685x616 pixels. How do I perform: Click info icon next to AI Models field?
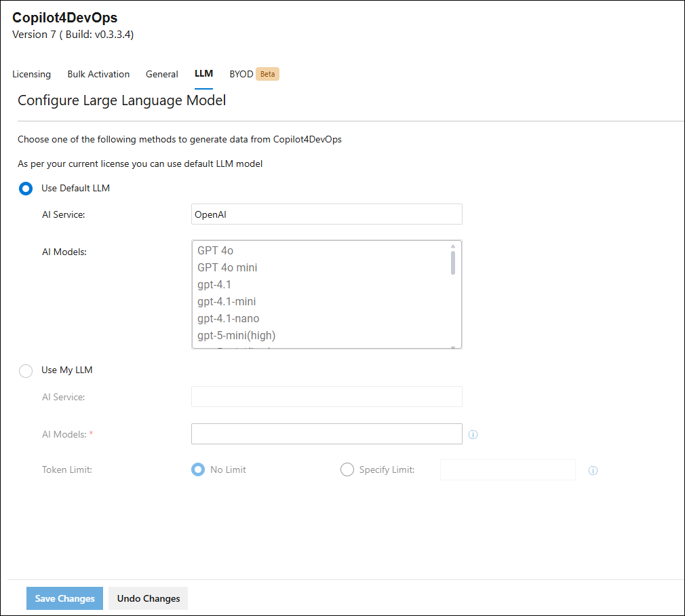473,435
